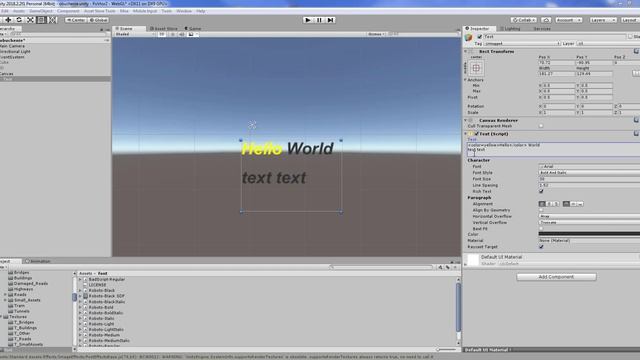Click the GameObject cube icon in the Inspector
This screenshot has width=640, height=360.
(468, 38)
